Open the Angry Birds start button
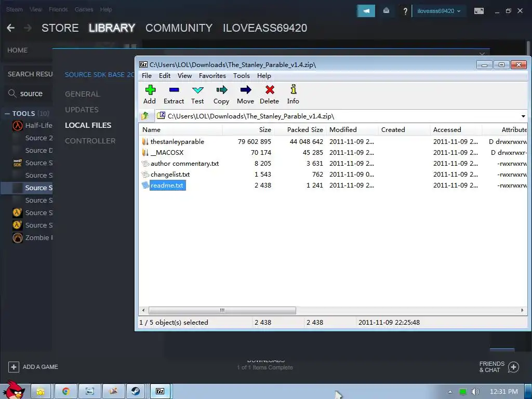Screen dimensions: 532x399 [14, 390]
